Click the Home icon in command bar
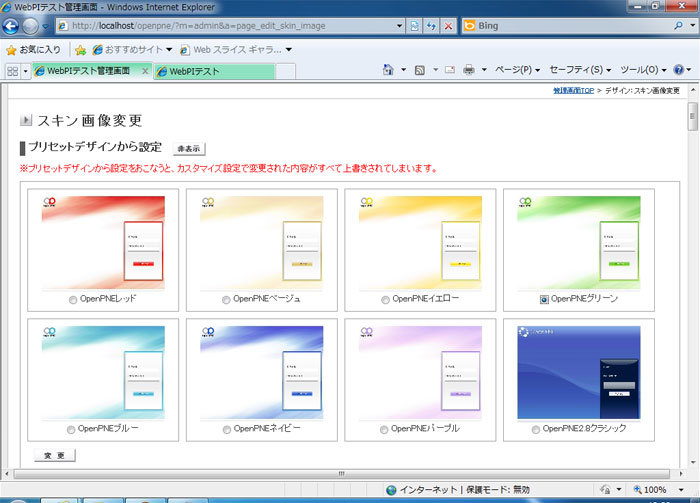 [x=388, y=70]
